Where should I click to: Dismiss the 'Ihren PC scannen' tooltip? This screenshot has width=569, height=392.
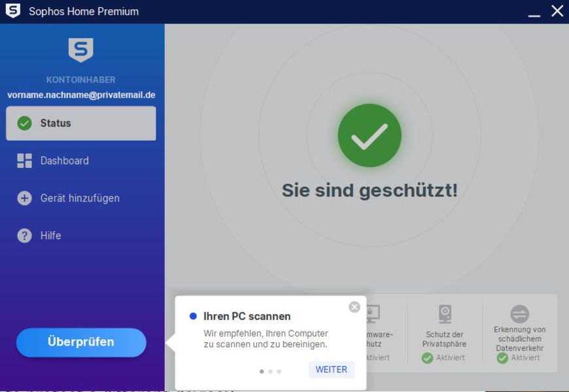pyautogui.click(x=354, y=307)
